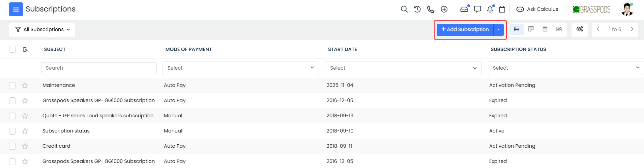Open the list settings gear icon
Image resolution: width=644 pixels, height=168 pixels.
click(x=579, y=29)
